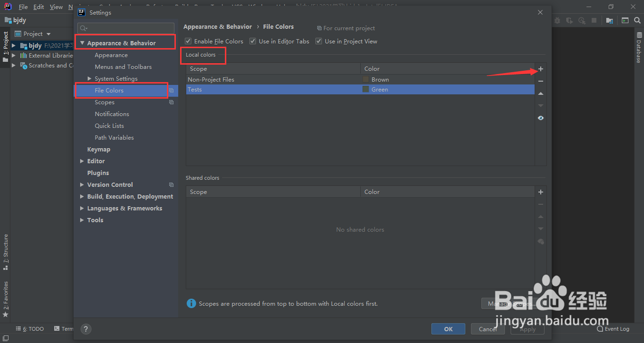Click the Scope column header in Local colors

[273, 69]
